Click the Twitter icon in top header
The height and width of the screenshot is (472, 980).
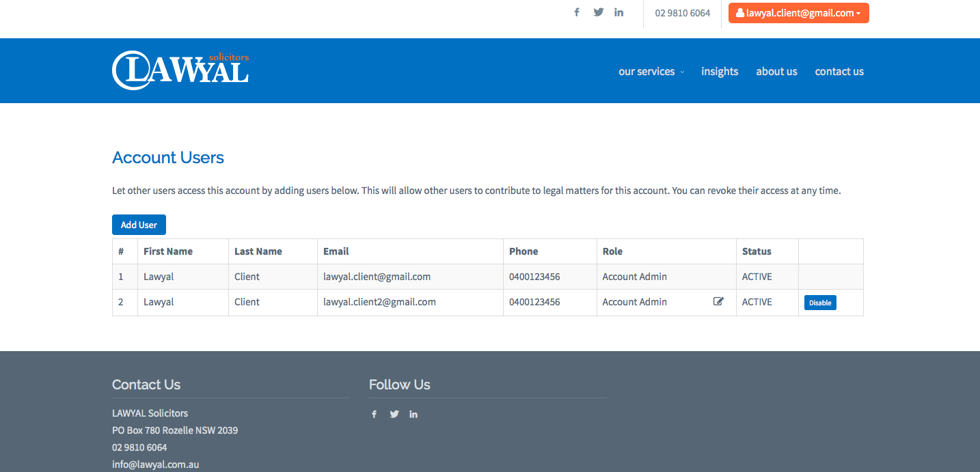pyautogui.click(x=599, y=12)
